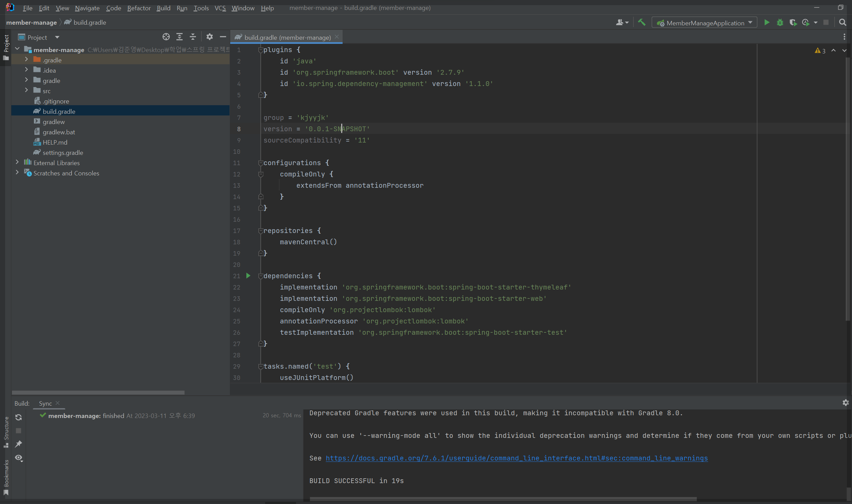Select the Sync tab in Build panel
Viewport: 852px width, 504px height.
[45, 403]
